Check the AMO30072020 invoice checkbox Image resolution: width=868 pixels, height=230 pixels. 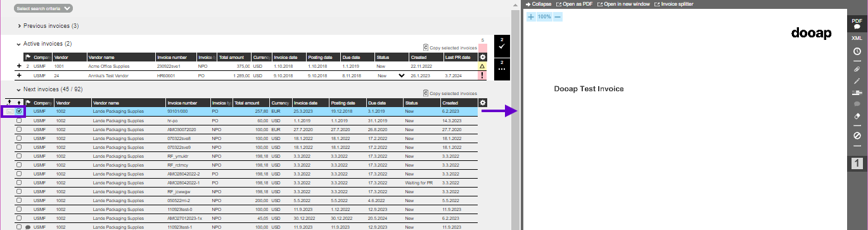point(19,129)
